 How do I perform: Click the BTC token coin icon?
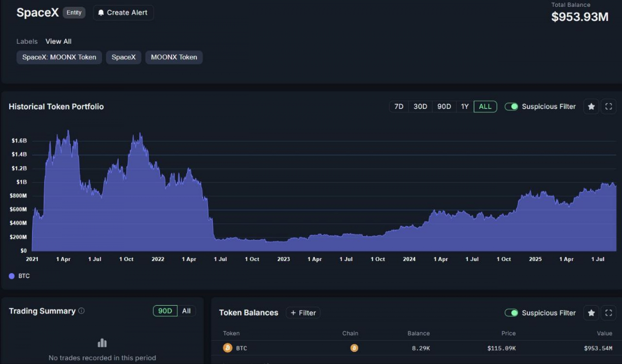(x=227, y=348)
